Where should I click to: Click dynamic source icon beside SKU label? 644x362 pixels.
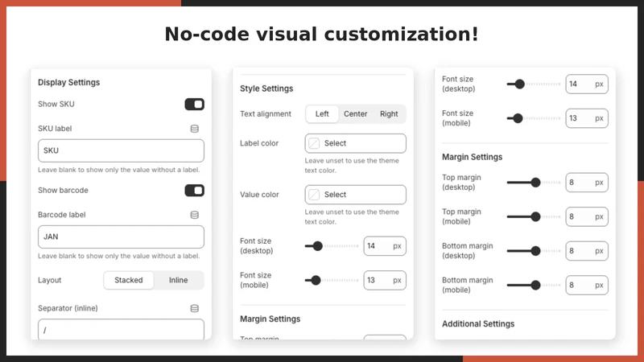[195, 129]
